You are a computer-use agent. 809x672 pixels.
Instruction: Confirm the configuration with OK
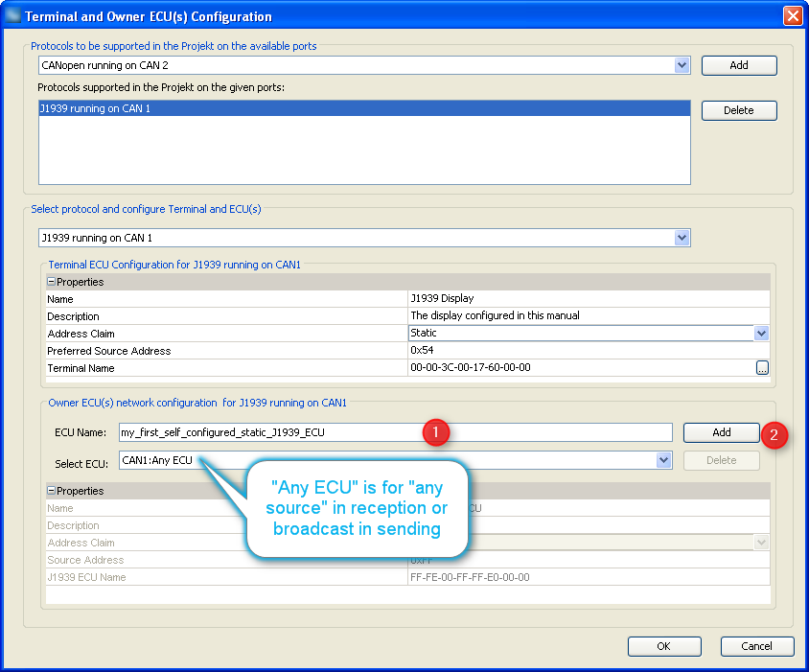tap(664, 646)
